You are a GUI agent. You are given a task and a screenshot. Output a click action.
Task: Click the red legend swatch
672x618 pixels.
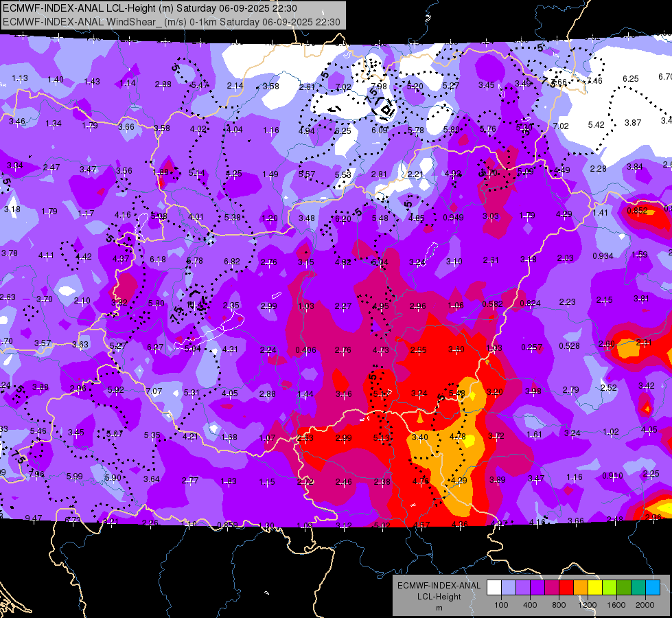(x=566, y=588)
